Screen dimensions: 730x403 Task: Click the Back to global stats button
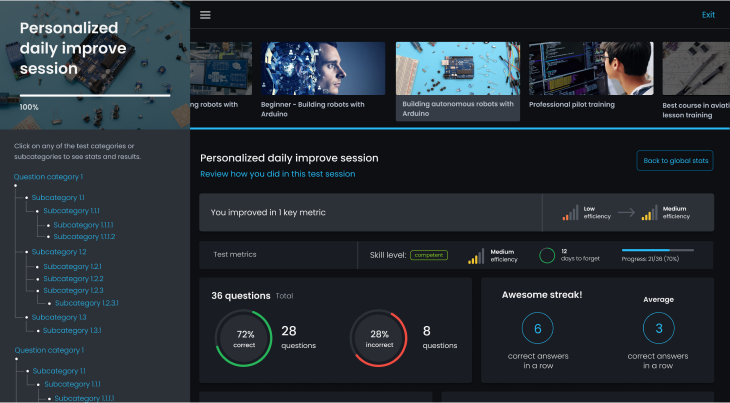pos(675,160)
